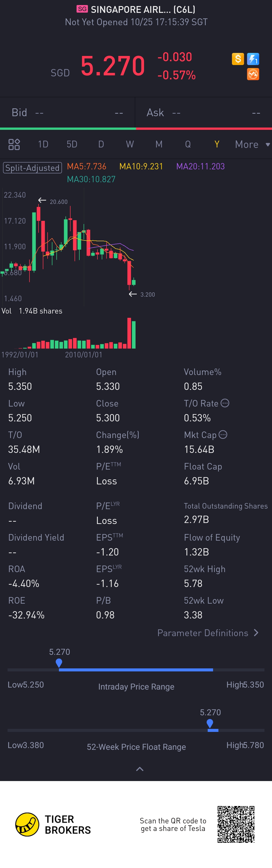This screenshot has height=868, width=272.
Task: Click the Mkt Cap info icon
Action: coord(223,435)
